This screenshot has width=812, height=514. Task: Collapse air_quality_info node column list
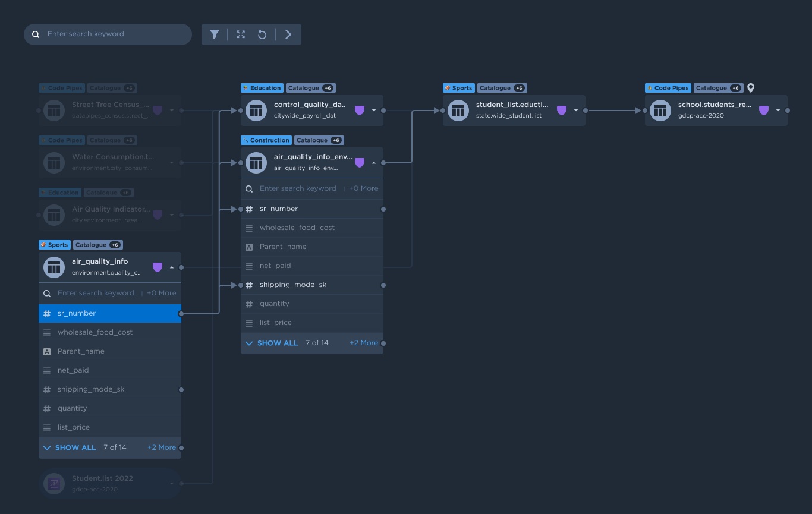point(172,267)
